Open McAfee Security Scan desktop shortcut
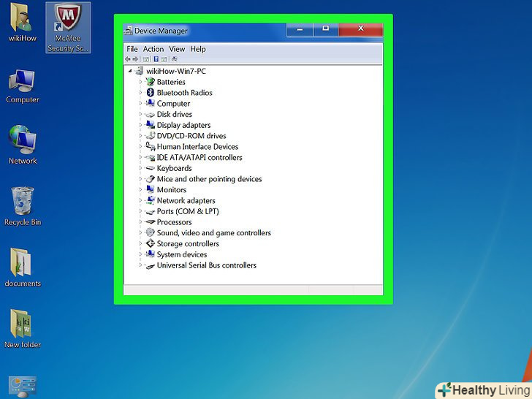This screenshot has width=532, height=399. pyautogui.click(x=69, y=27)
